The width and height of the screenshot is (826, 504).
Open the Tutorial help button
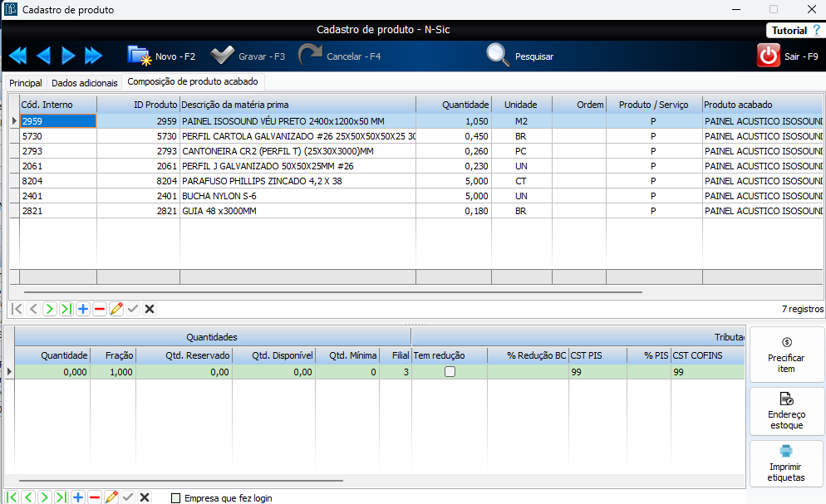pos(795,31)
